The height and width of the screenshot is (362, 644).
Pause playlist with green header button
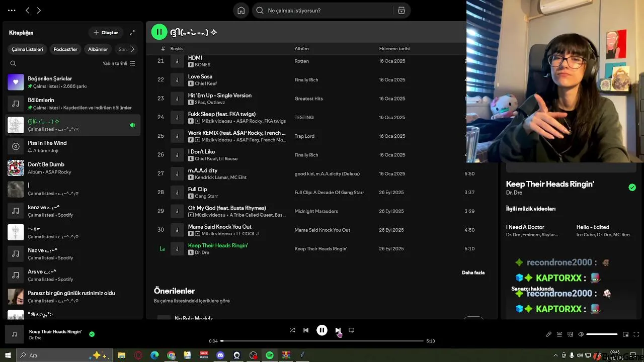(159, 32)
